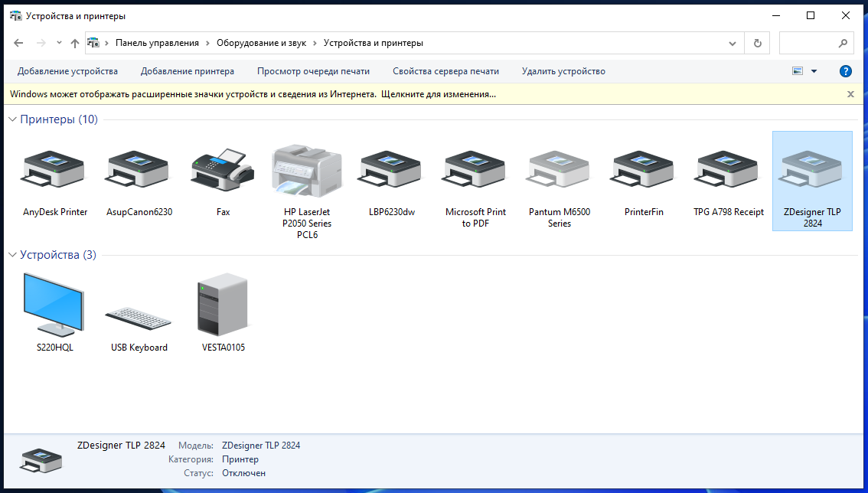Screen dimensions: 868x493
Task: Collapse the Устройства (3) section
Action: click(x=11, y=254)
